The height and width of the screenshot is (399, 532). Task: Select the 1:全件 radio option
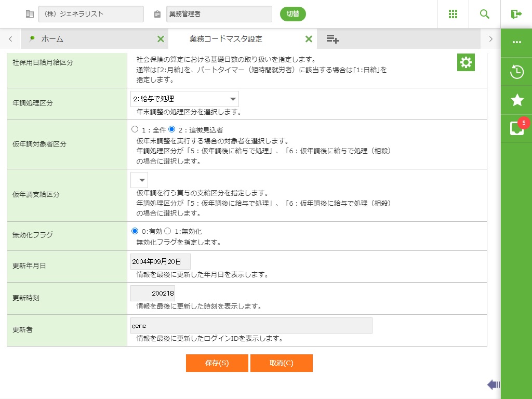tap(135, 129)
